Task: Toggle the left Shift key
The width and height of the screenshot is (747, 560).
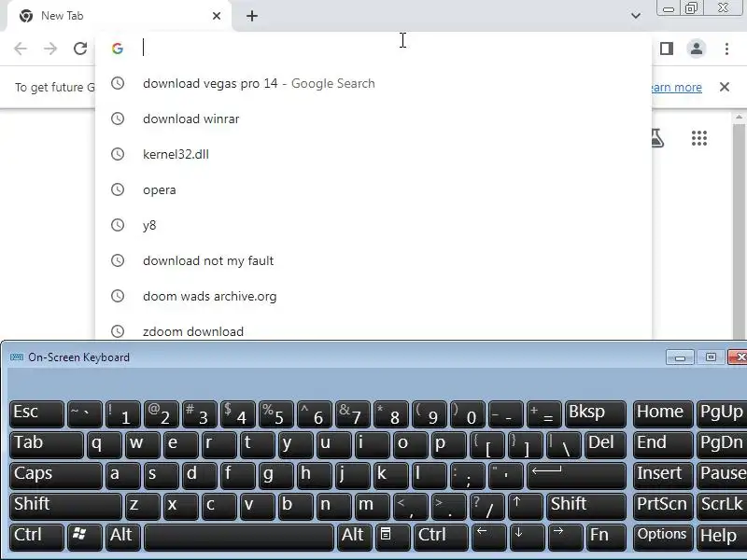Action: point(65,506)
